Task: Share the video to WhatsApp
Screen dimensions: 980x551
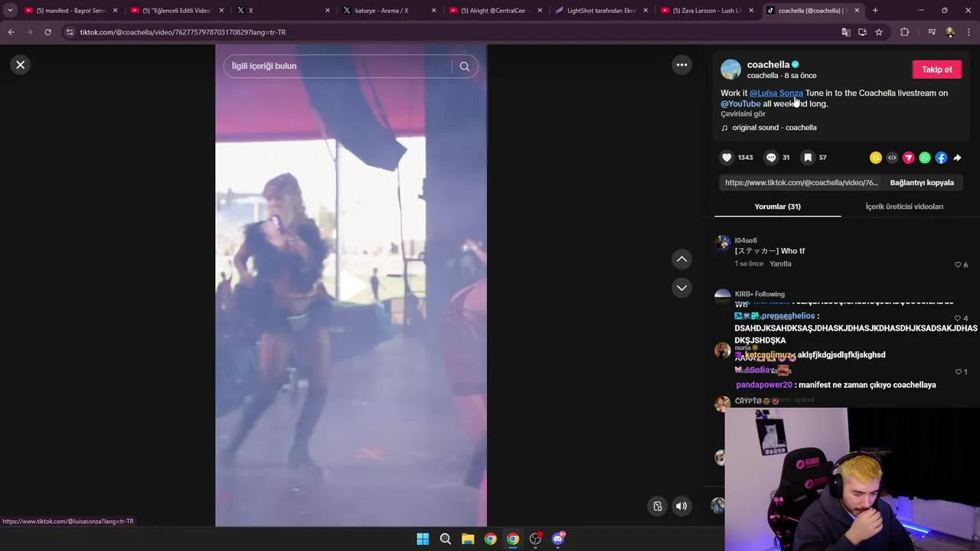Action: pyautogui.click(x=925, y=158)
